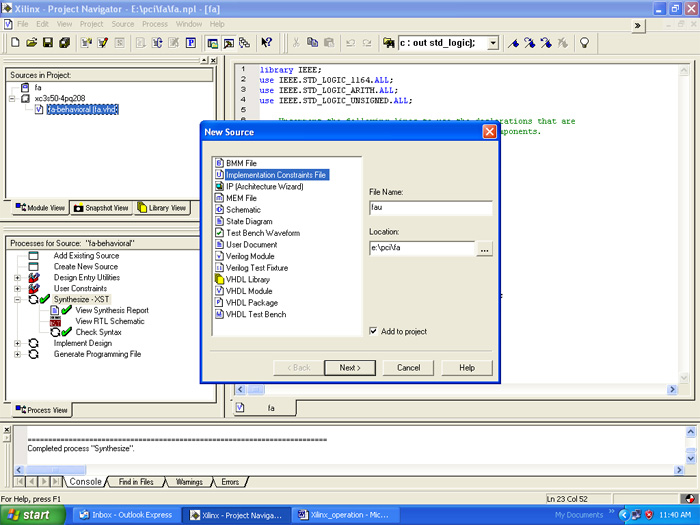The width and height of the screenshot is (700, 525).
Task: Click the New file toolbar icon
Action: click(x=15, y=43)
